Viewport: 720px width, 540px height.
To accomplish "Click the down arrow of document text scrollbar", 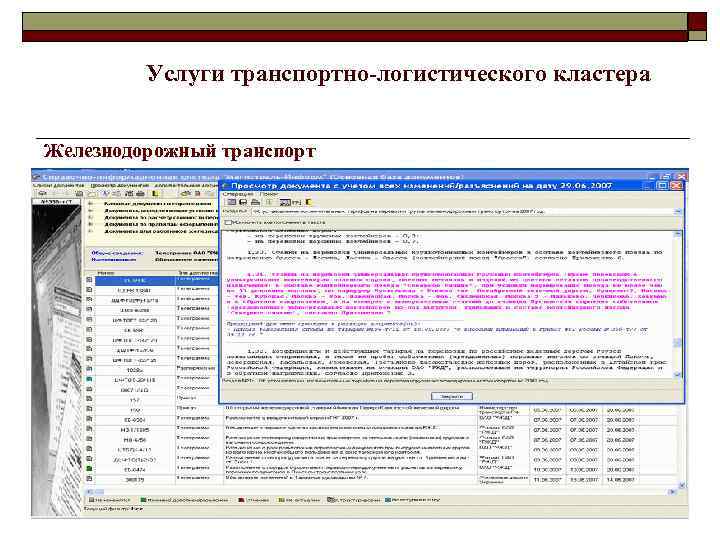I will pyautogui.click(x=677, y=374).
